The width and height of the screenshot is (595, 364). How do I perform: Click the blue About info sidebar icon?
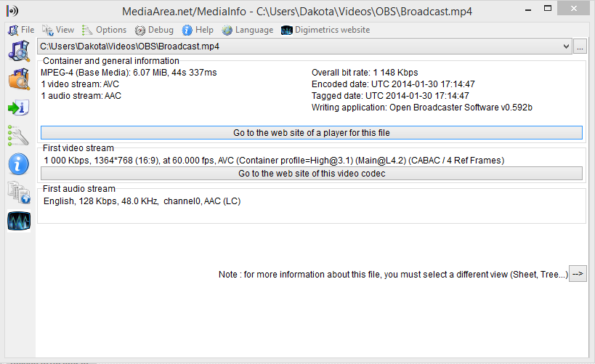(19, 164)
